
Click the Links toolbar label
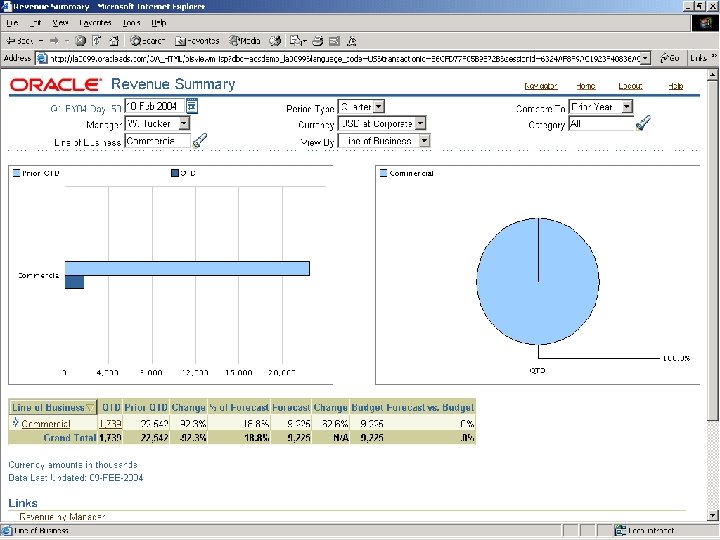tap(698, 58)
